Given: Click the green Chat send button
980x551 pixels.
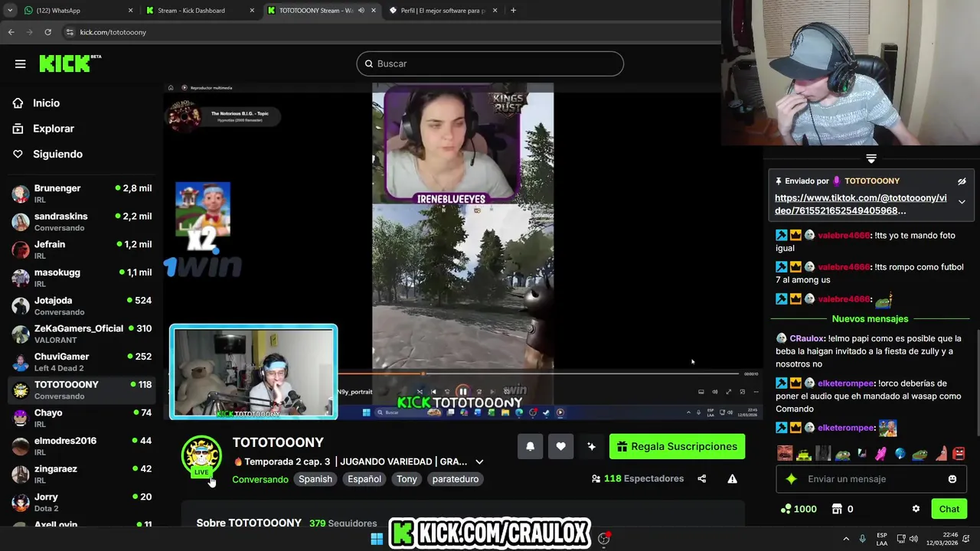Looking at the screenshot, I should pyautogui.click(x=949, y=509).
